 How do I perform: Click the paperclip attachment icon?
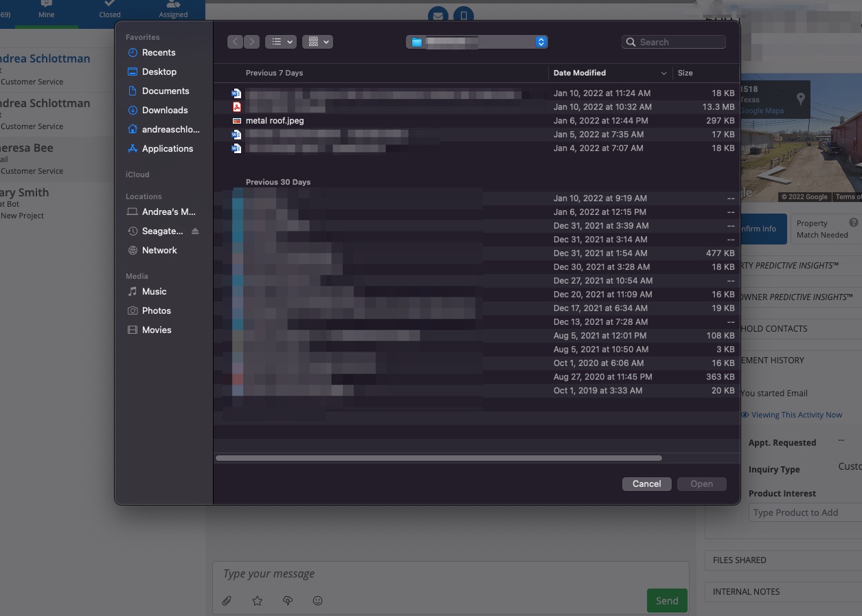[x=227, y=601]
